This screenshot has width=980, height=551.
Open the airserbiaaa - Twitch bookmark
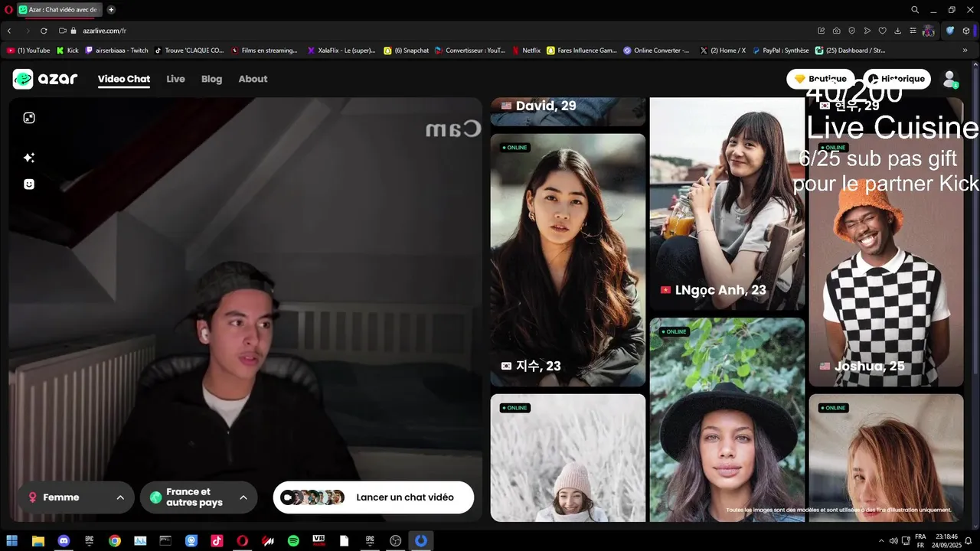(116, 51)
